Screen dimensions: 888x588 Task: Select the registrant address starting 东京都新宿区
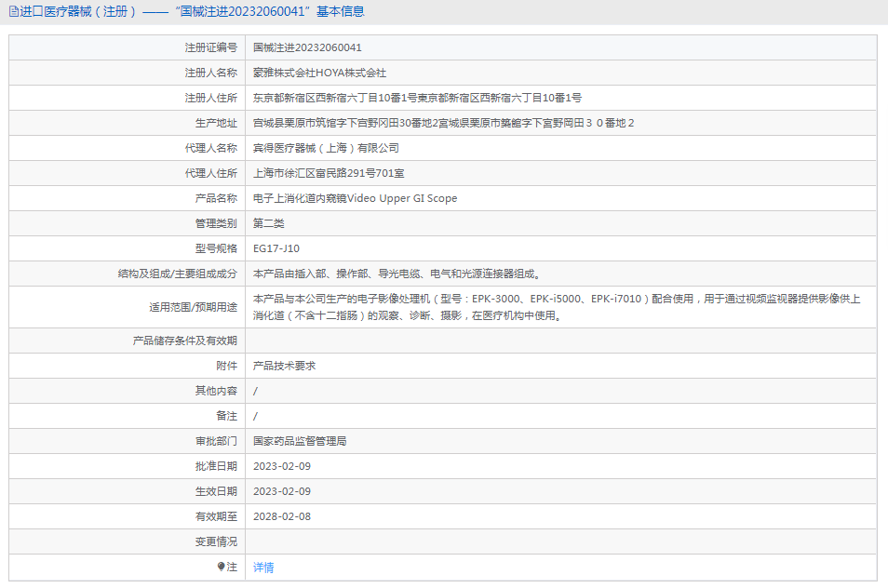pyautogui.click(x=417, y=98)
